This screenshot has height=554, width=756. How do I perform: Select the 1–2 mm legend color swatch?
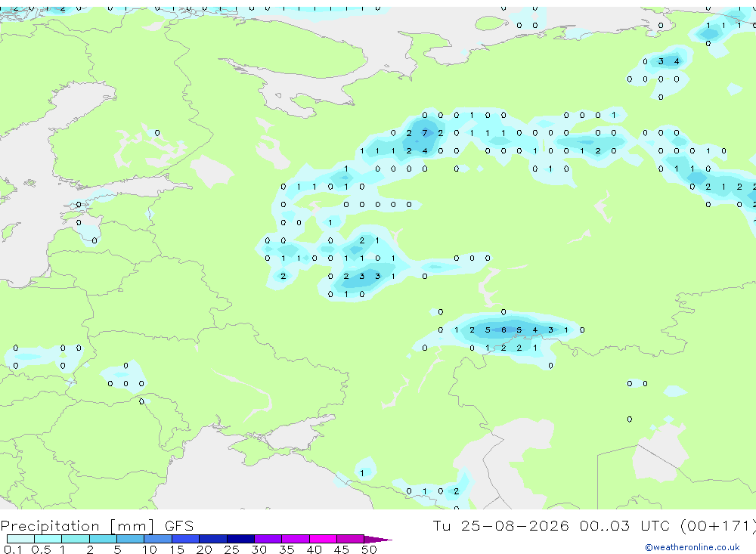(x=76, y=539)
